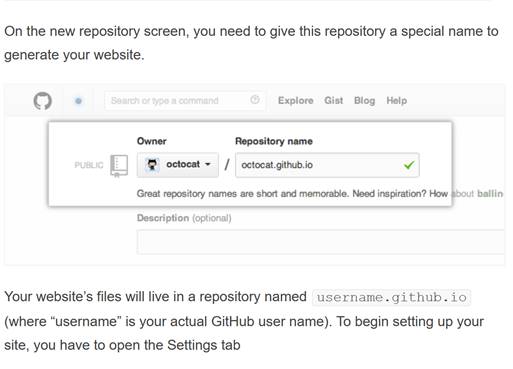Click the 'Repository name' label
This screenshot has width=513, height=369.
(274, 141)
